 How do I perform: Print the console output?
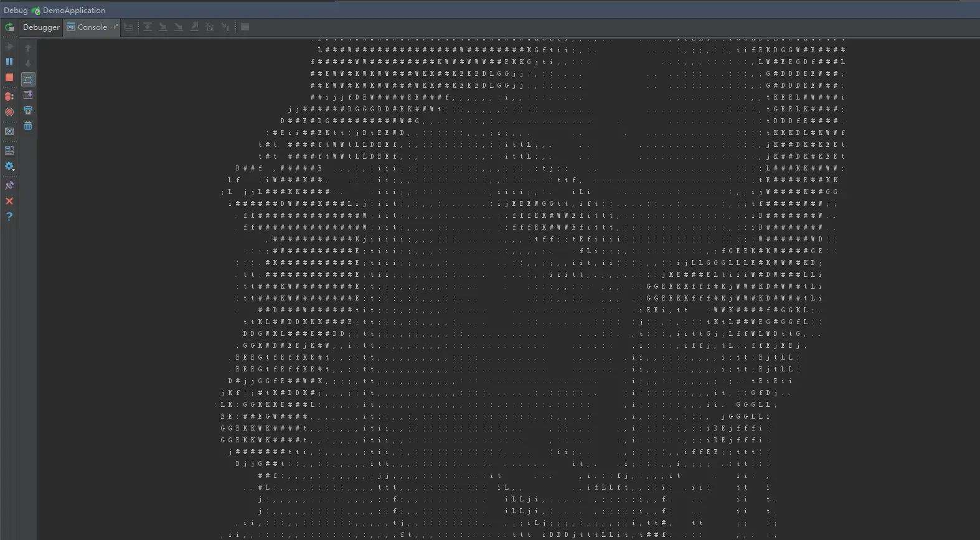coord(28,110)
